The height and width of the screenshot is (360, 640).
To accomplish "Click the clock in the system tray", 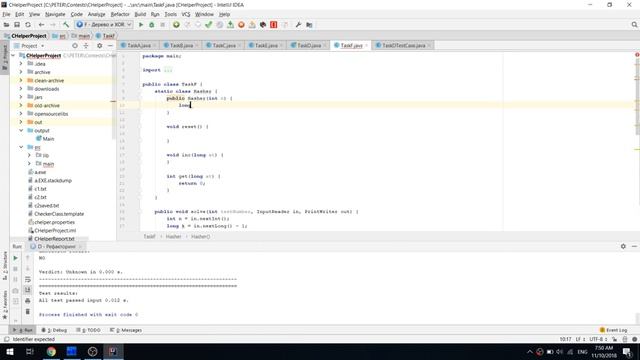I will (604, 351).
